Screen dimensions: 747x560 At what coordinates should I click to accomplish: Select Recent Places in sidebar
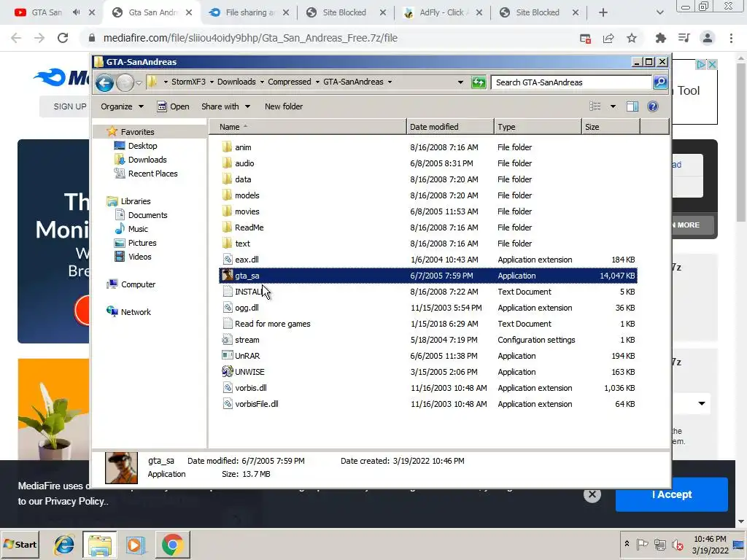[x=152, y=174]
